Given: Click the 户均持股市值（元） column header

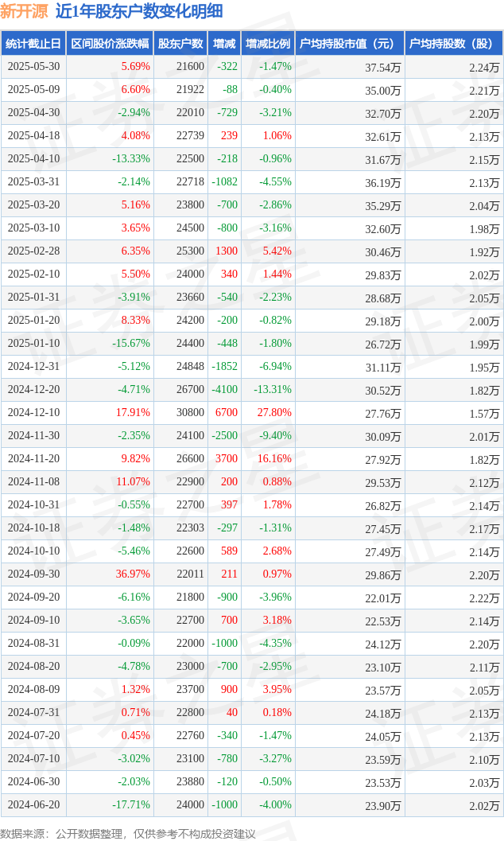Looking at the screenshot, I should pos(349,44).
